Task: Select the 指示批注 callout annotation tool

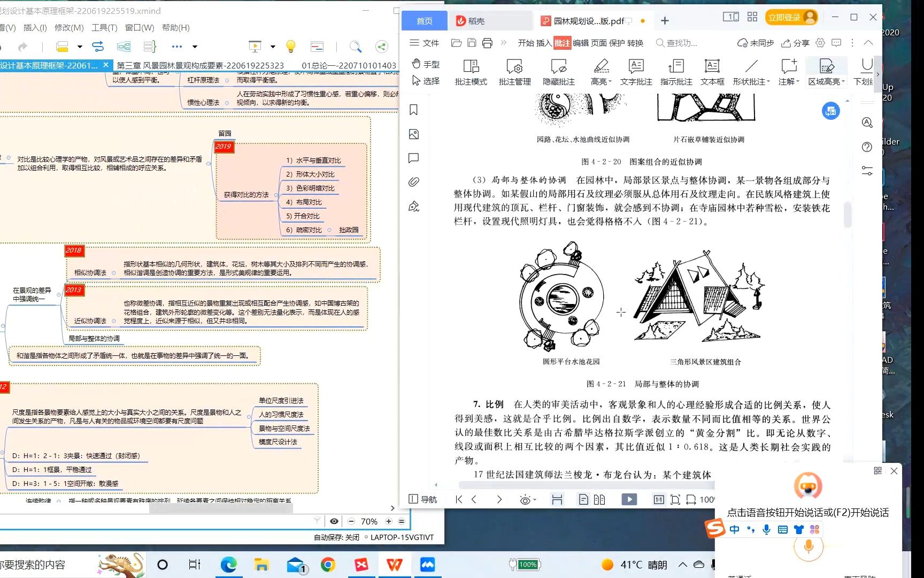Action: tap(676, 72)
